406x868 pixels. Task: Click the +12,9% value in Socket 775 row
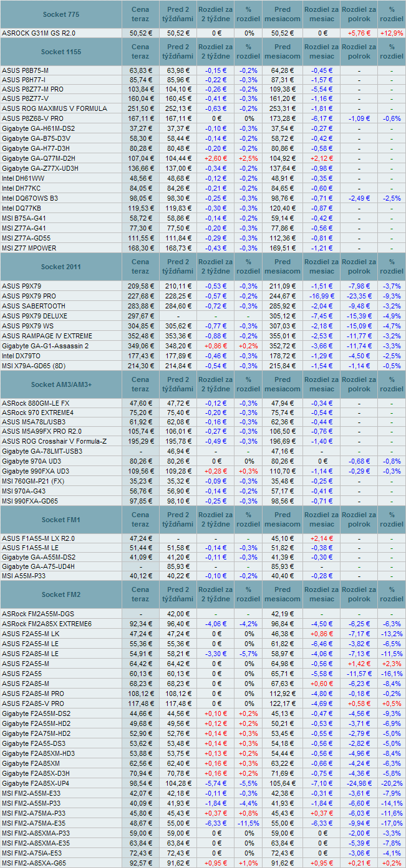[x=392, y=33]
